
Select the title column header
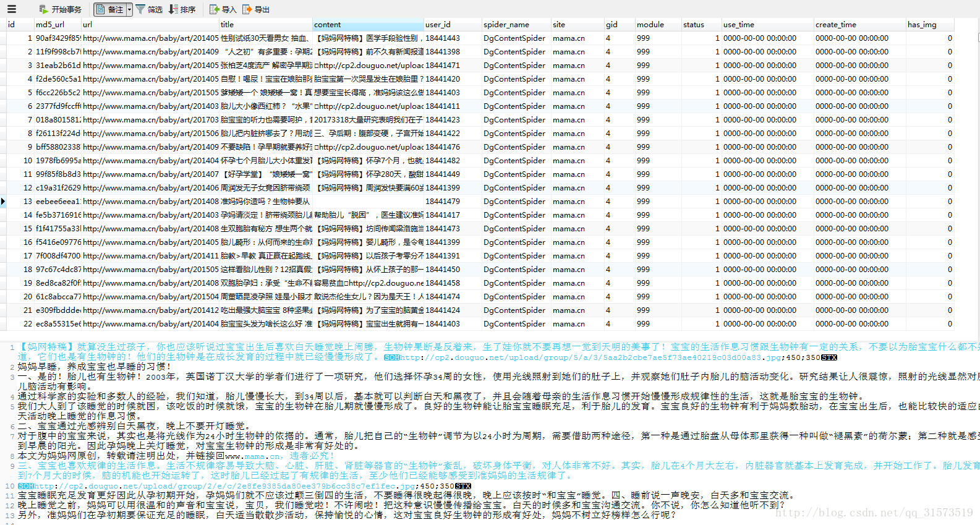tap(266, 25)
